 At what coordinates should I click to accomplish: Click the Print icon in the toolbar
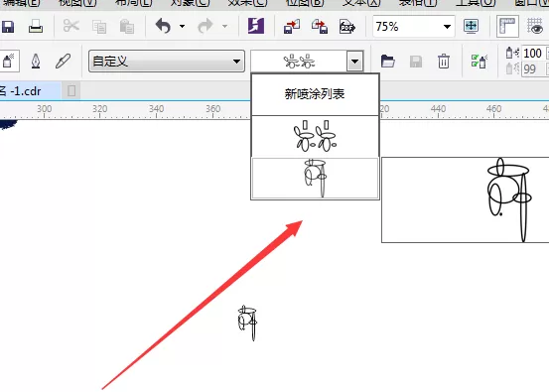coord(36,26)
